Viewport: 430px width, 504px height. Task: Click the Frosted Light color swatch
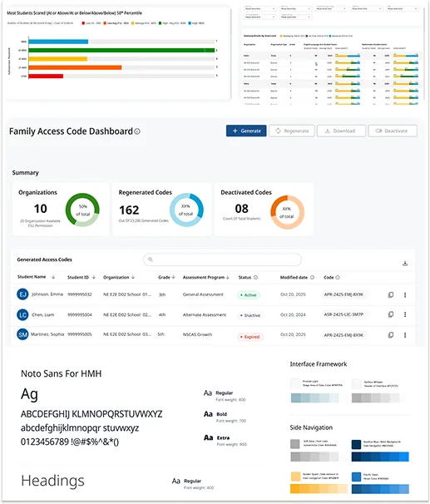tap(295, 383)
